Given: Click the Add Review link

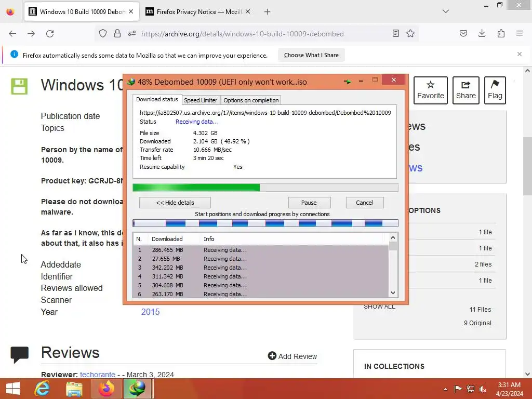Looking at the screenshot, I should pyautogui.click(x=292, y=356).
